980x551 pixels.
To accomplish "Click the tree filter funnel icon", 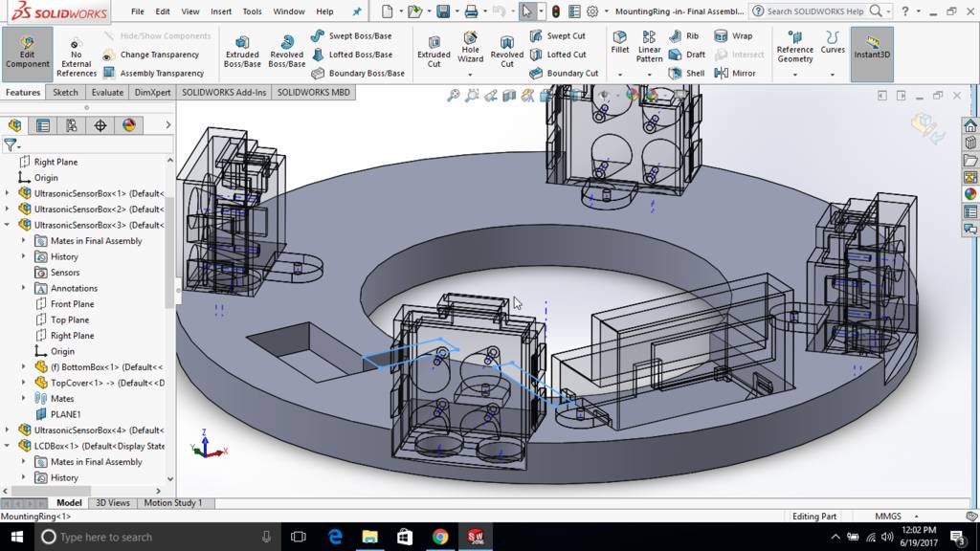I will 11,145.
